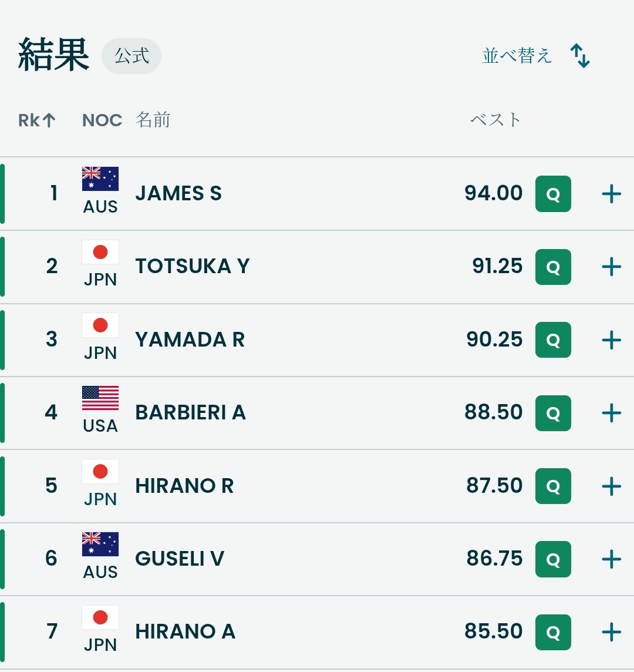Click the Q badge for Barbieri A

553,413
